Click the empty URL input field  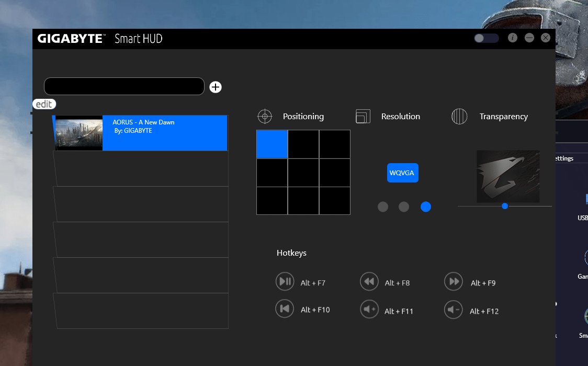[x=124, y=87]
